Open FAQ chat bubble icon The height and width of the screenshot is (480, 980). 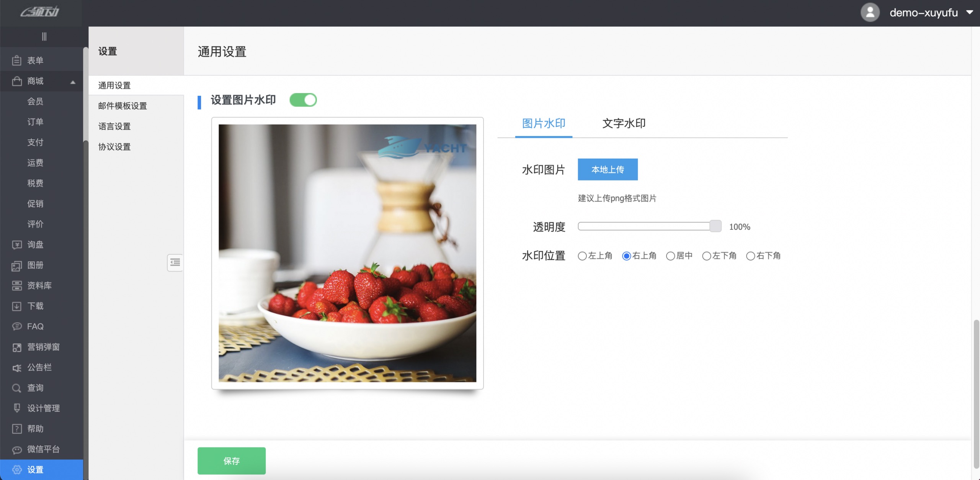tap(16, 326)
